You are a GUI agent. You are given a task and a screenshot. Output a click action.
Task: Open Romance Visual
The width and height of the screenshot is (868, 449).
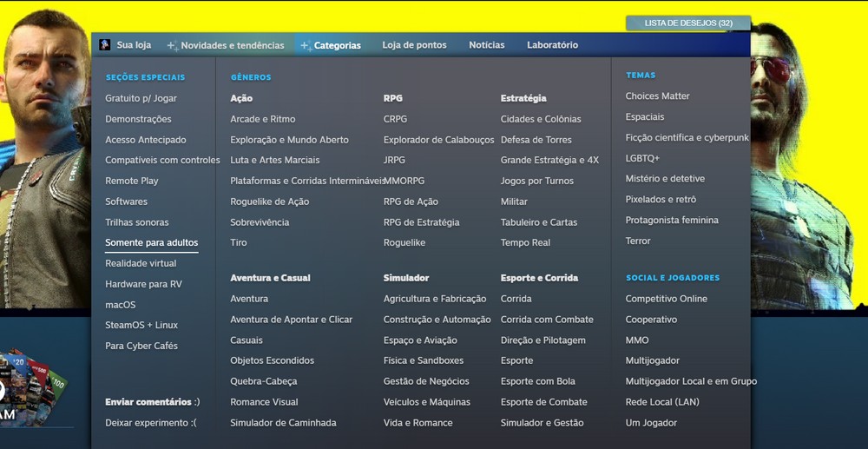pyautogui.click(x=264, y=402)
